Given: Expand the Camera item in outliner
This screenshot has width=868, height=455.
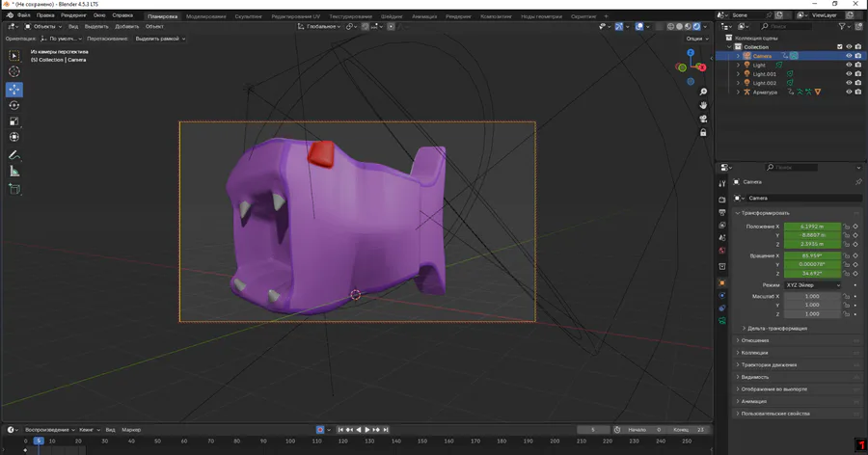Looking at the screenshot, I should tap(738, 56).
